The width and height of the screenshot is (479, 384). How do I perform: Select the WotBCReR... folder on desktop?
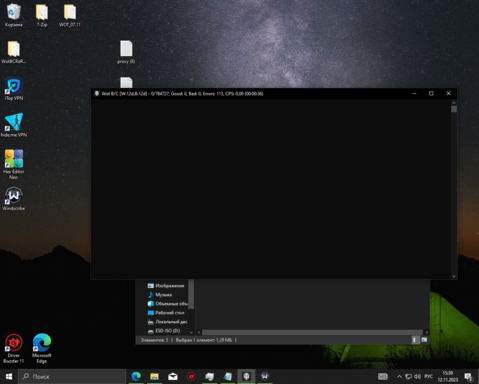pos(14,52)
